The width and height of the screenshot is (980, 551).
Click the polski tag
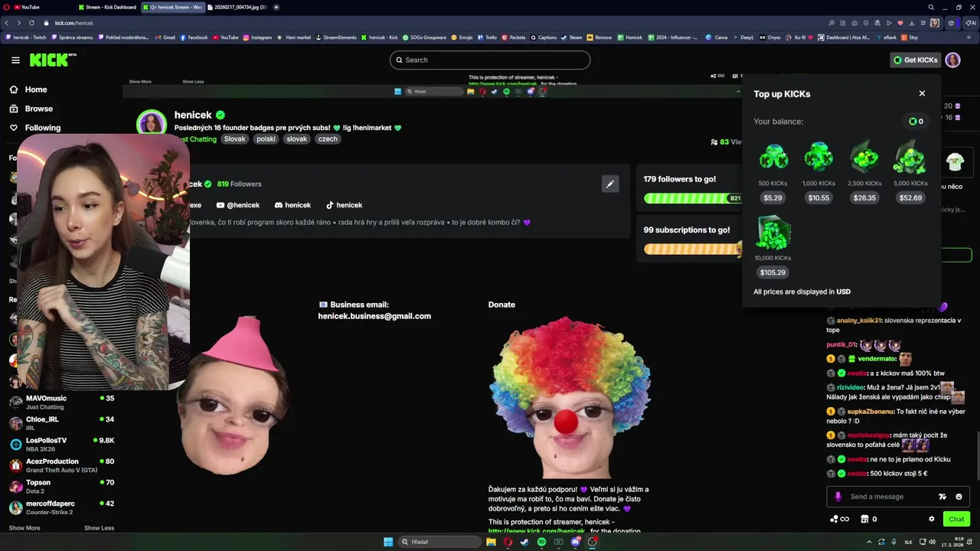266,139
